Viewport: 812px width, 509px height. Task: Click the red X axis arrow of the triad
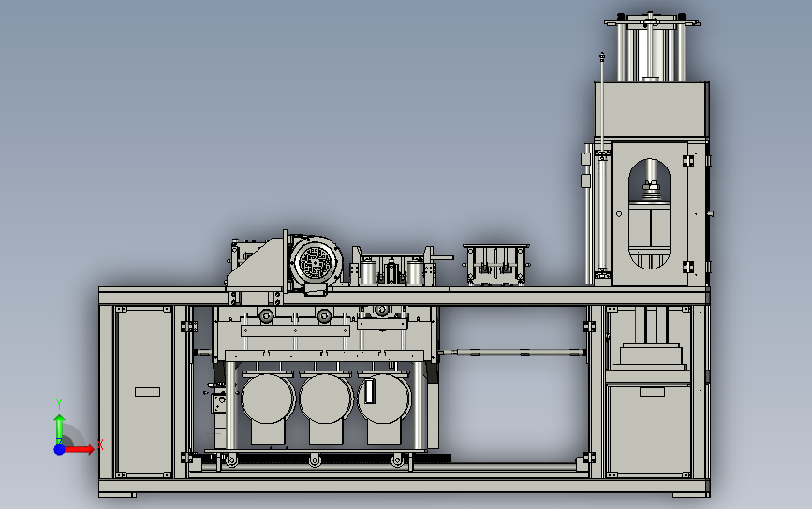[x=80, y=449]
